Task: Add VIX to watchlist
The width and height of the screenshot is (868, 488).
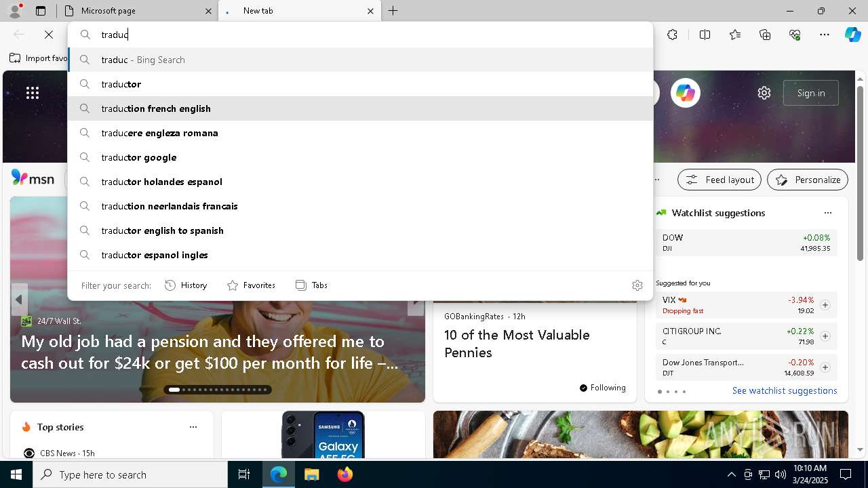Action: [825, 305]
